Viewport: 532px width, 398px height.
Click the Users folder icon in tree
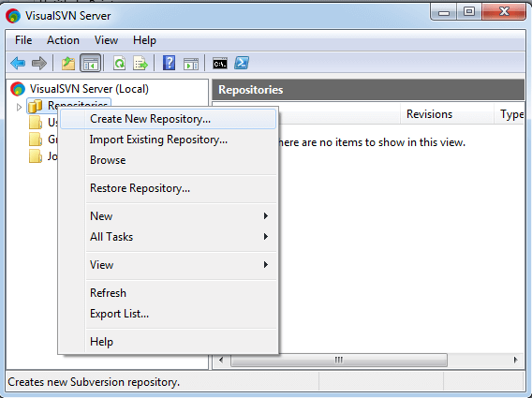pos(36,123)
